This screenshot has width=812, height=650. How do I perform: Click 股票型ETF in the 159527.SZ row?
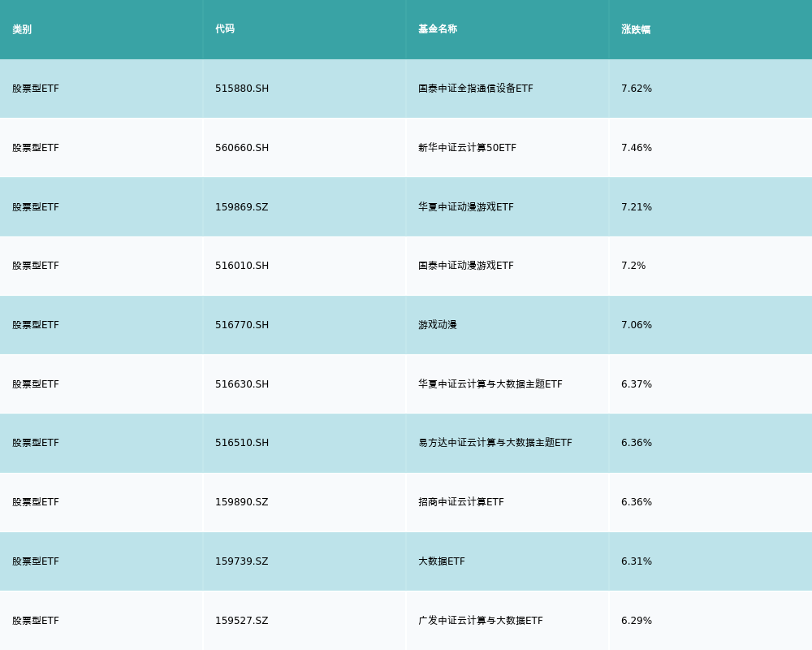36,621
